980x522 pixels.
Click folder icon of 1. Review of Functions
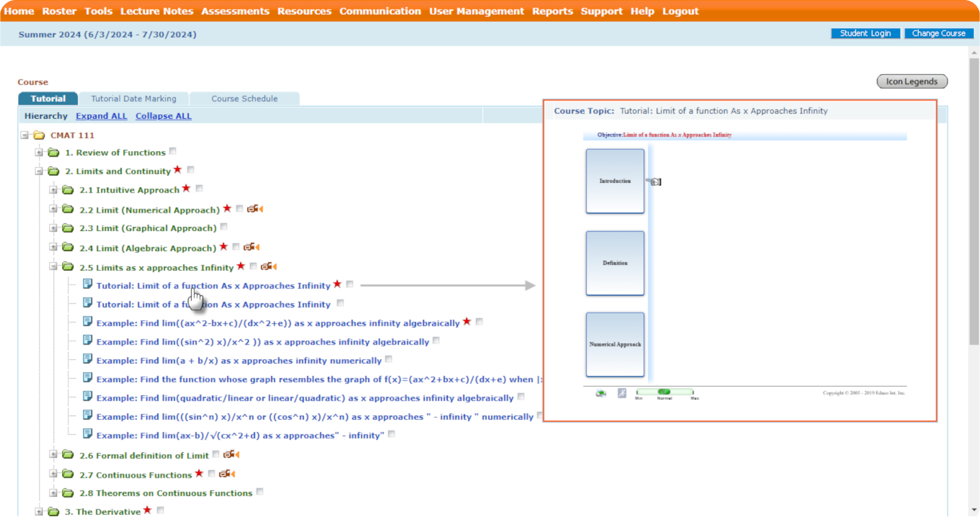pyautogui.click(x=53, y=152)
